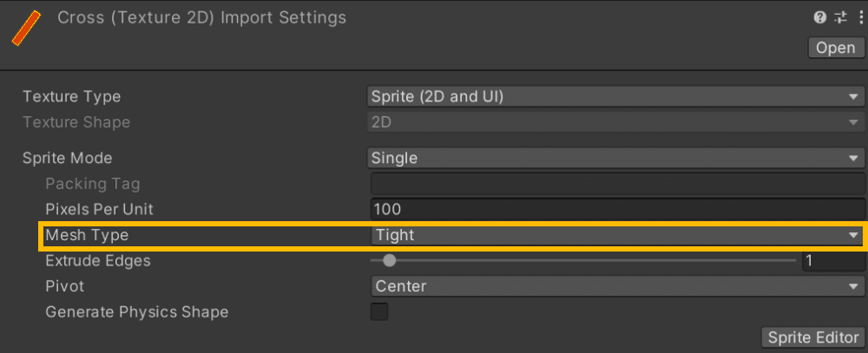
Task: Click the Pixels Per Unit property label
Action: click(99, 209)
